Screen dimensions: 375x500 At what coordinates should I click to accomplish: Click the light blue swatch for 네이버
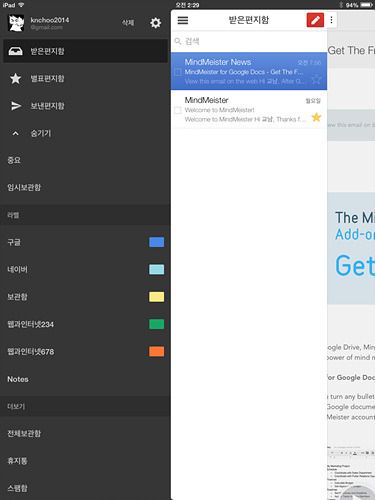point(156,269)
